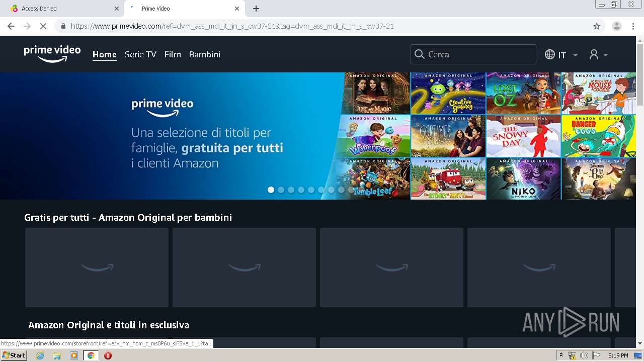Open the Home tab
Image resolution: width=644 pixels, height=362 pixels.
click(x=105, y=54)
